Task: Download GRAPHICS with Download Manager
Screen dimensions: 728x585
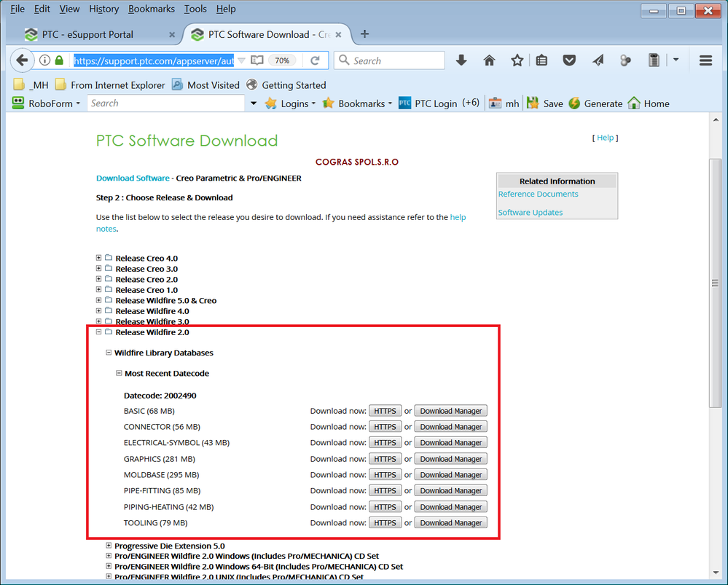Action: pos(451,459)
